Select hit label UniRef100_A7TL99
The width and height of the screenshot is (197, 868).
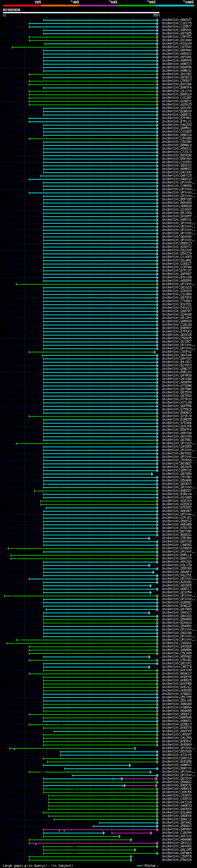(177, 403)
